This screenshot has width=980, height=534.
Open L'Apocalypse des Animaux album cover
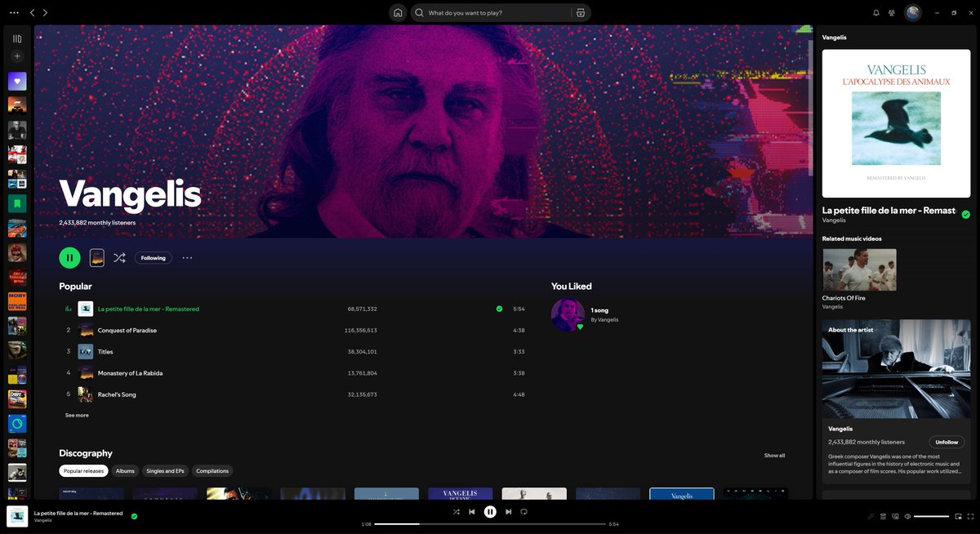[896, 123]
